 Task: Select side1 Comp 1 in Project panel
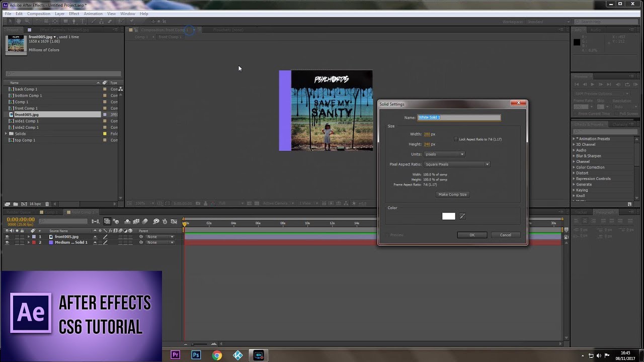(x=27, y=121)
